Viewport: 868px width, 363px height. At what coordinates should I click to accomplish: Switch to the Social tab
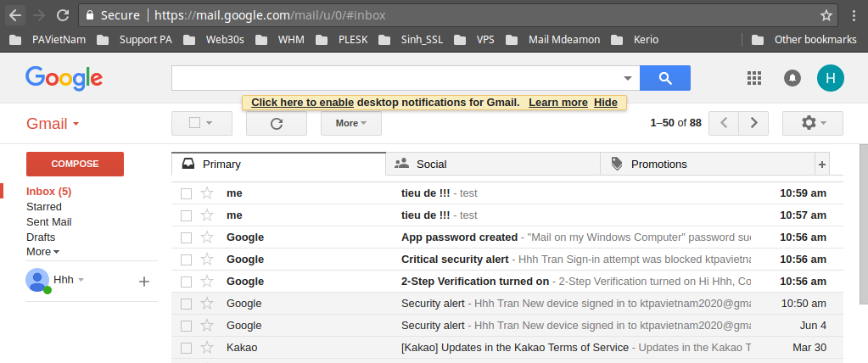pos(493,165)
